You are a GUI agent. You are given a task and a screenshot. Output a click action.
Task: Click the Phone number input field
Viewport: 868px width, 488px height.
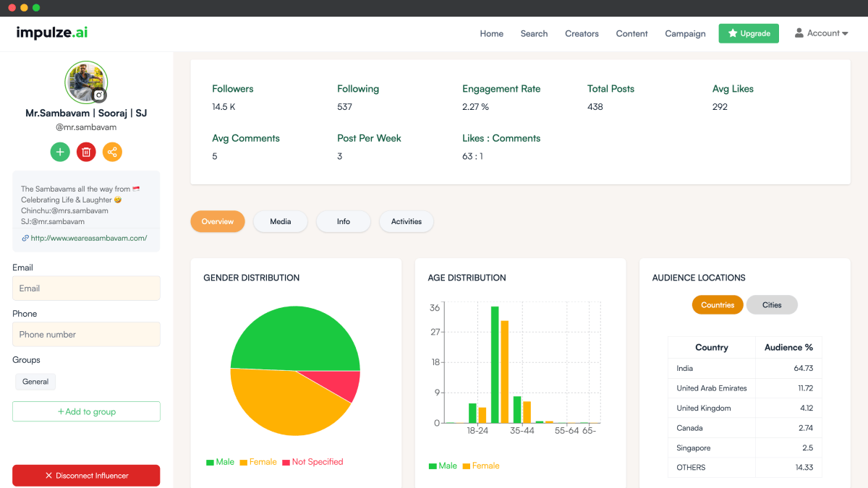[x=86, y=335]
